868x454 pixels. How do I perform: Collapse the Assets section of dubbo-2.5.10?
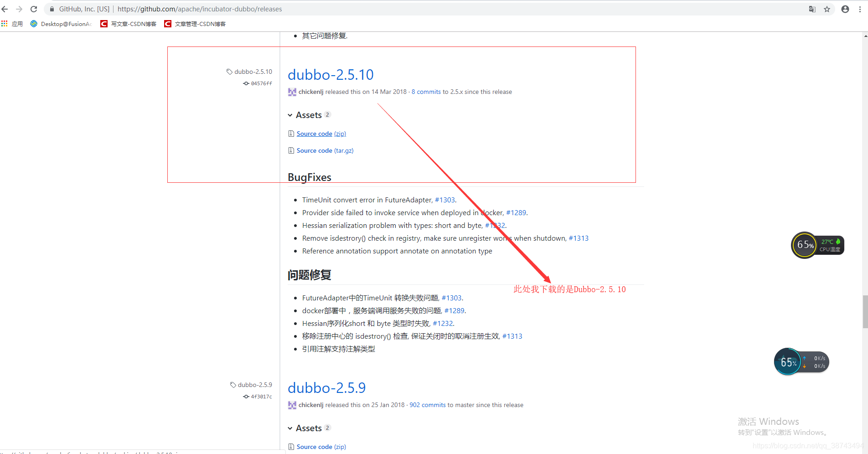[x=309, y=115]
